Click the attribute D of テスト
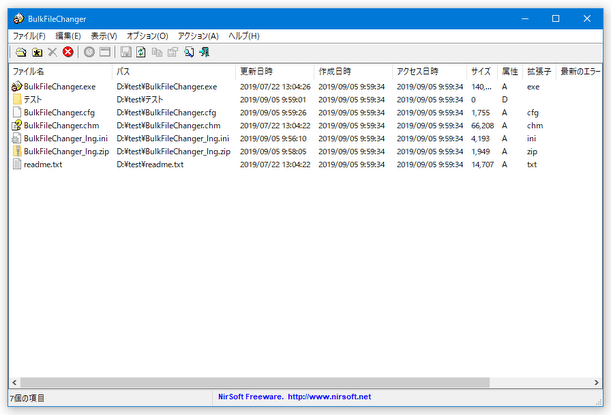This screenshot has height=415, width=611. click(505, 99)
